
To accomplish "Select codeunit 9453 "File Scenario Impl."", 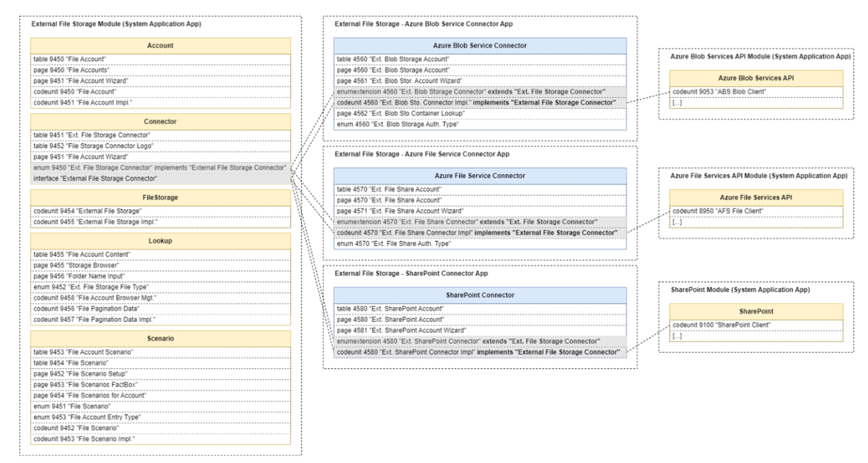I will point(161,438).
